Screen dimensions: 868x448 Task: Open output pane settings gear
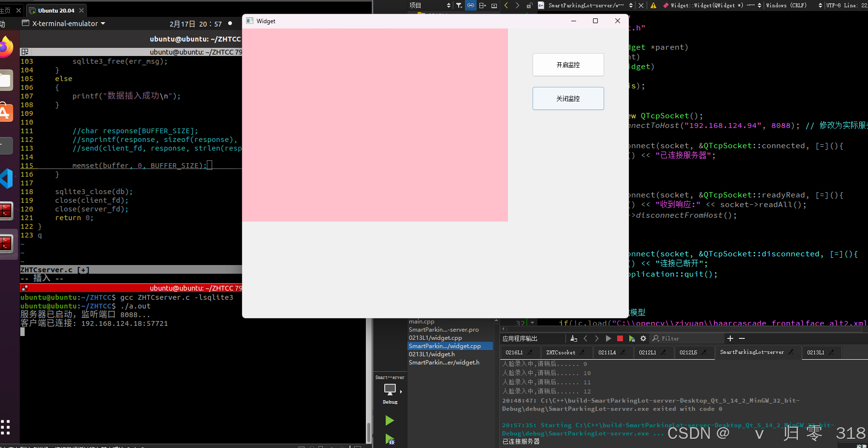[643, 338]
